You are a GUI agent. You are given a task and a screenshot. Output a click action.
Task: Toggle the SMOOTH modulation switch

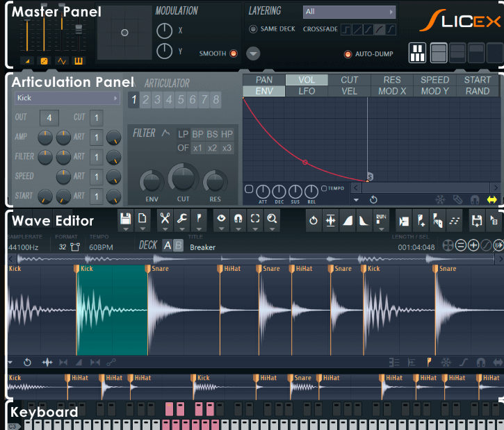click(x=233, y=53)
